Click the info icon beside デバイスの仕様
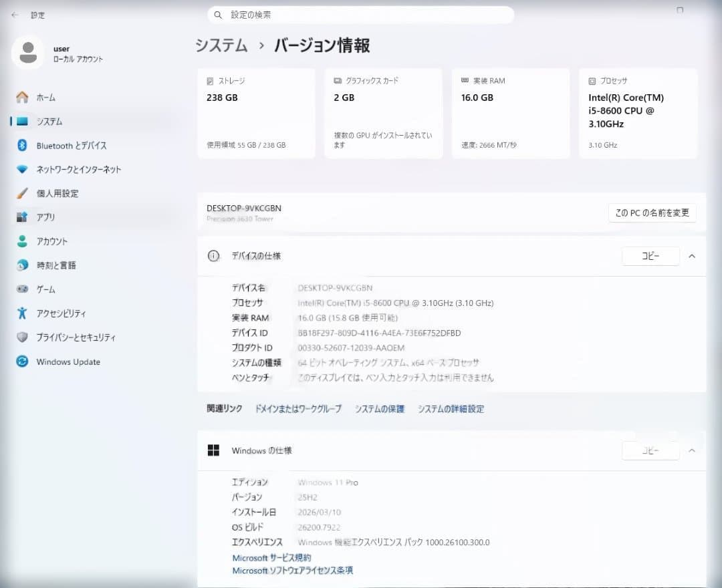The height and width of the screenshot is (588, 722). point(213,256)
